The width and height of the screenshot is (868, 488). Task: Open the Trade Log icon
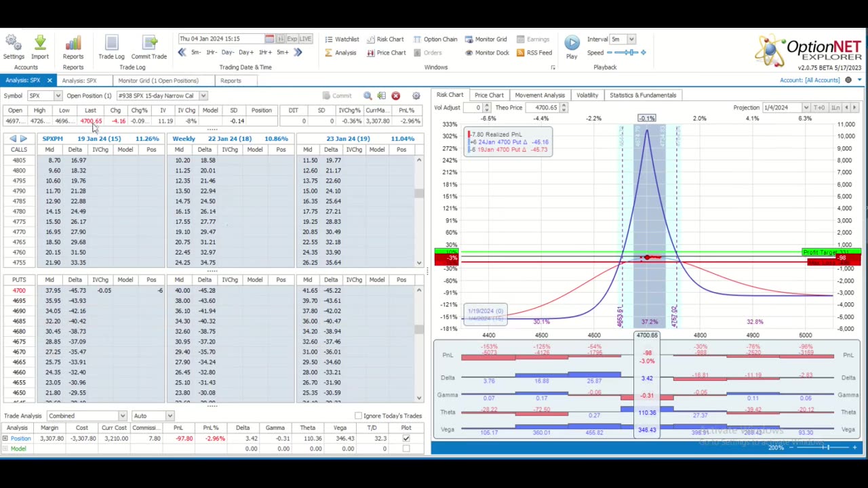coord(111,43)
